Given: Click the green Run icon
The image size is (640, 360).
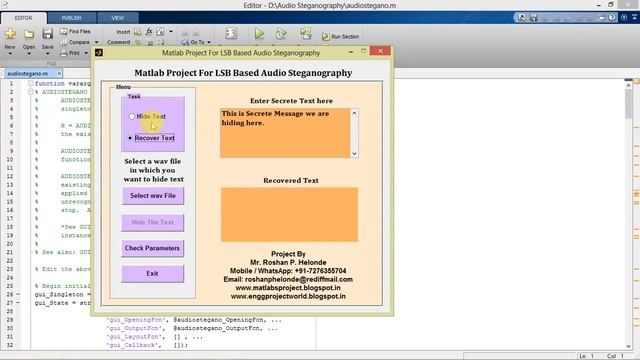Looking at the screenshot, I should point(259,33).
